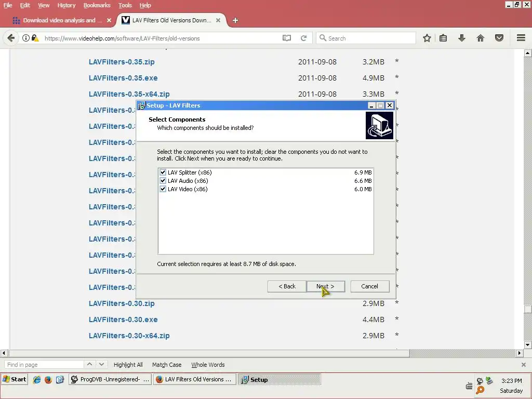Open the Windows Start menu
Viewport: 532px width, 399px height.
15,379
